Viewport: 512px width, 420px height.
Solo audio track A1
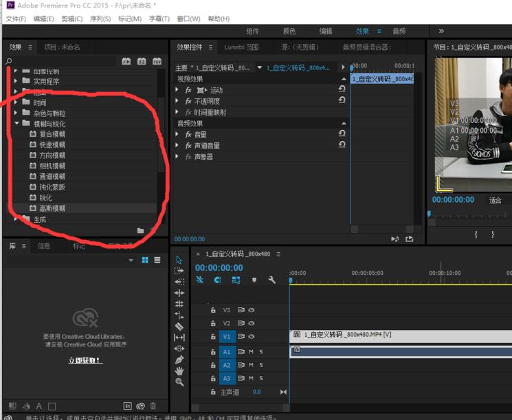pyautogui.click(x=261, y=352)
